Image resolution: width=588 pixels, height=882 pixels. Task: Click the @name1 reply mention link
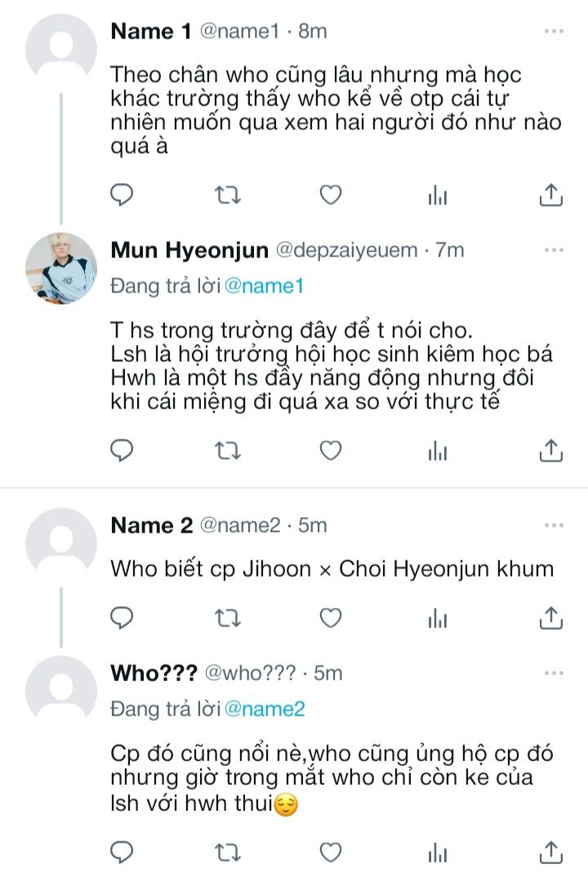[264, 286]
